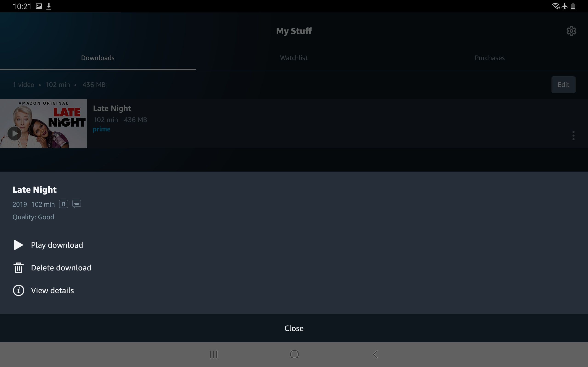This screenshot has width=588, height=367.
Task: View the Prime label link
Action: click(102, 129)
